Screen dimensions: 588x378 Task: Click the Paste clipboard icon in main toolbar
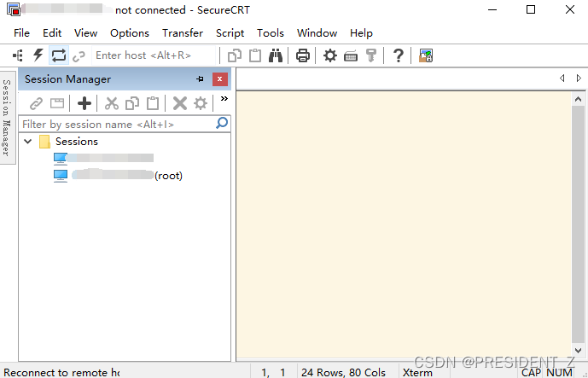[x=255, y=55]
